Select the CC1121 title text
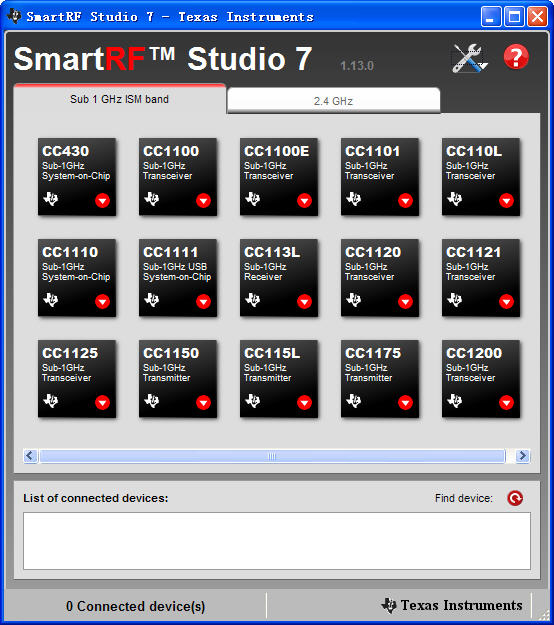554x625 pixels. (x=473, y=252)
